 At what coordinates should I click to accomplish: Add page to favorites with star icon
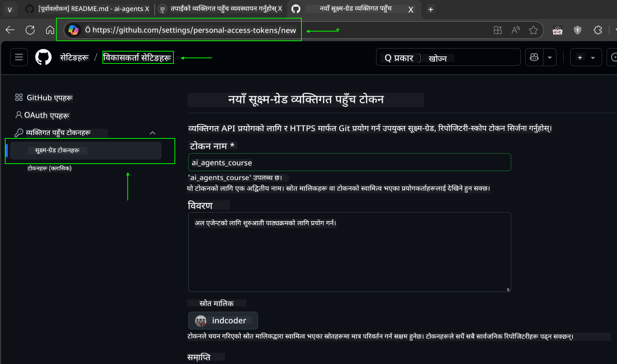click(x=533, y=30)
